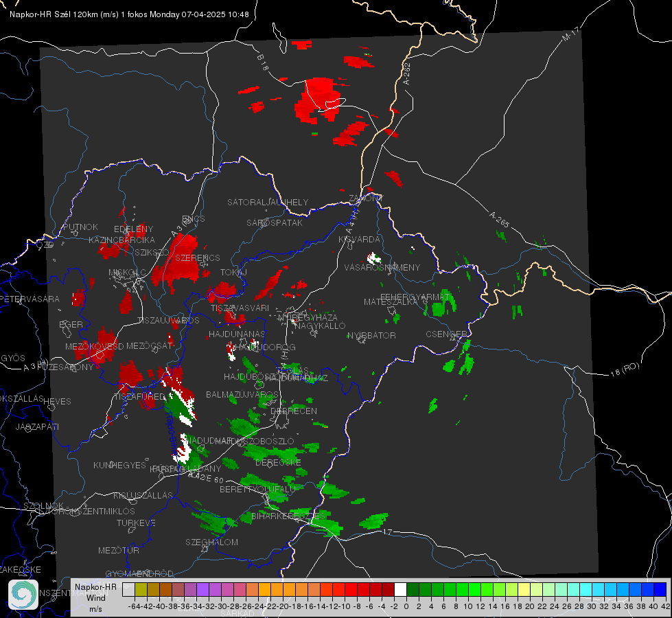Click the map title text with date 07-04-2025
Screen dimensions: 672x618
pos(129,14)
